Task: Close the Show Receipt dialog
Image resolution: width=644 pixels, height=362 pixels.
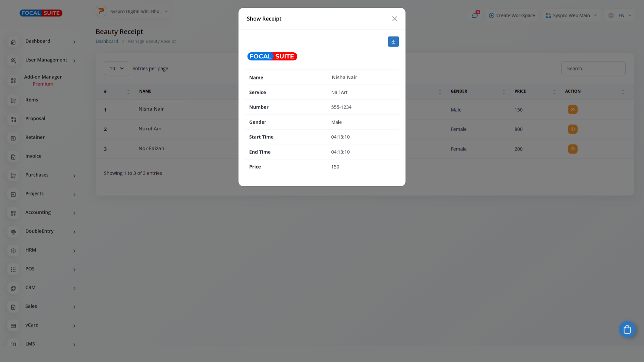Action: pos(394,19)
